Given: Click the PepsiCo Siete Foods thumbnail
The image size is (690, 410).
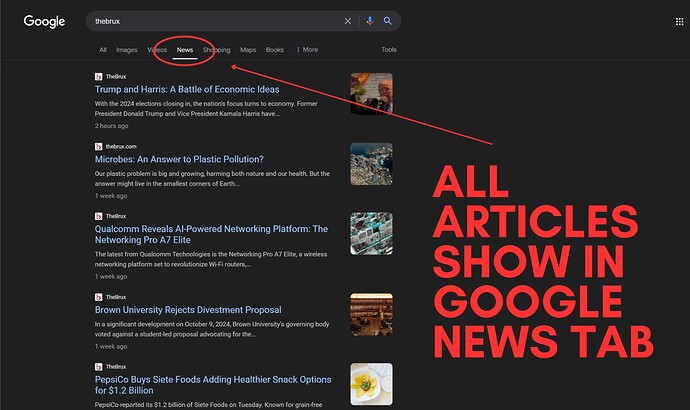Looking at the screenshot, I should (x=371, y=384).
